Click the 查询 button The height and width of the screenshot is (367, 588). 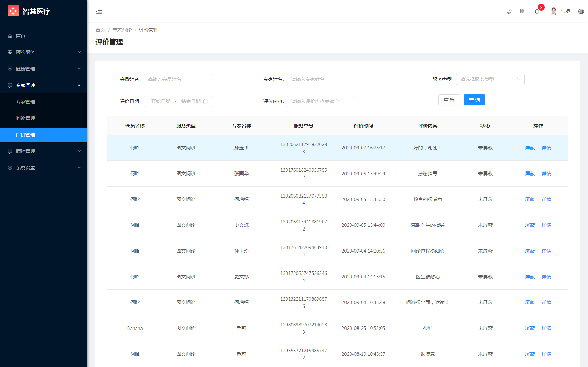pyautogui.click(x=474, y=100)
